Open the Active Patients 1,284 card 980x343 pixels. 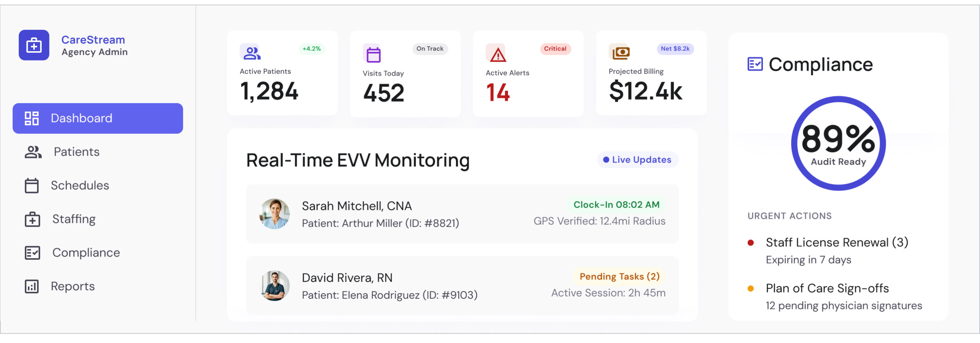(283, 73)
